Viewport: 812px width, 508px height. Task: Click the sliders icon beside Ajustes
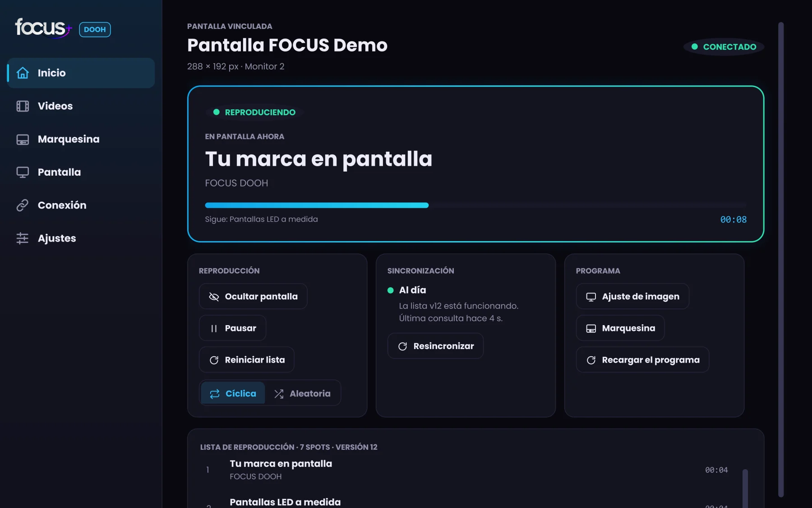[x=23, y=238]
